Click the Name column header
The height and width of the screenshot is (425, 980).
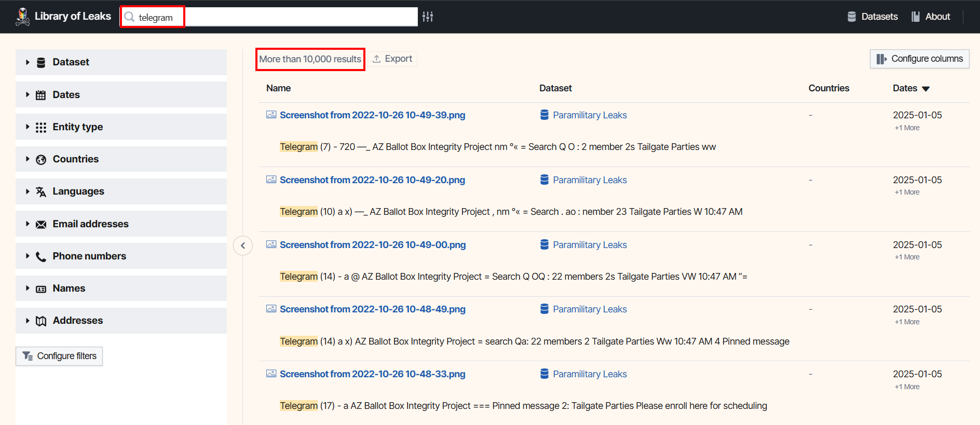pos(278,88)
